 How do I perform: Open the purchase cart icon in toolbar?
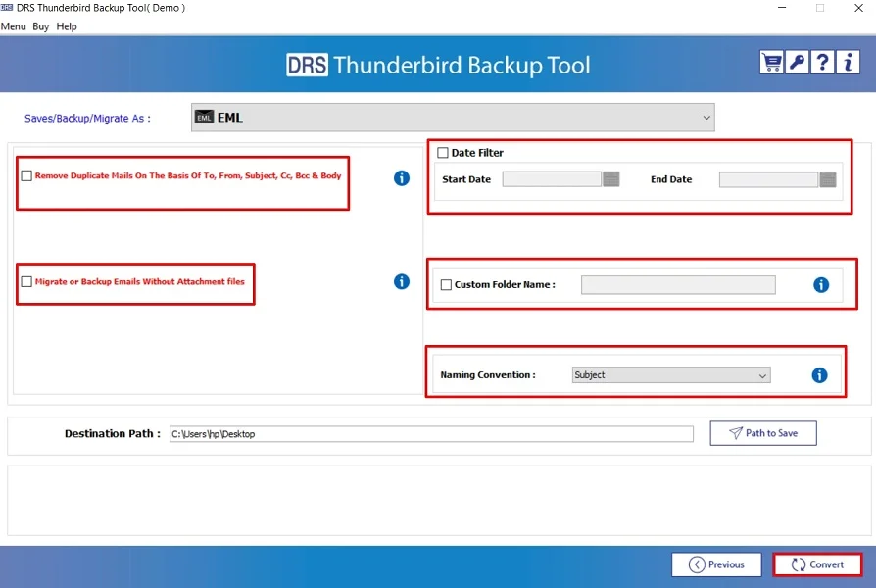coord(770,62)
